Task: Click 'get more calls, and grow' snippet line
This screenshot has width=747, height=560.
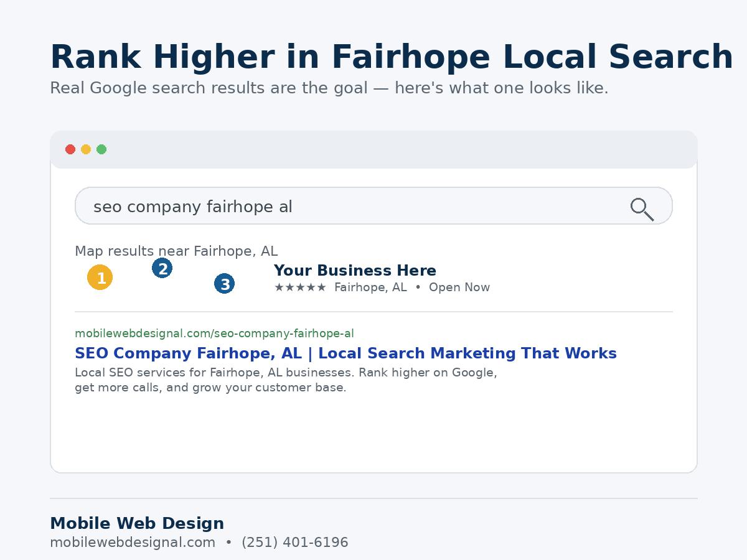Action: pyautogui.click(x=210, y=388)
